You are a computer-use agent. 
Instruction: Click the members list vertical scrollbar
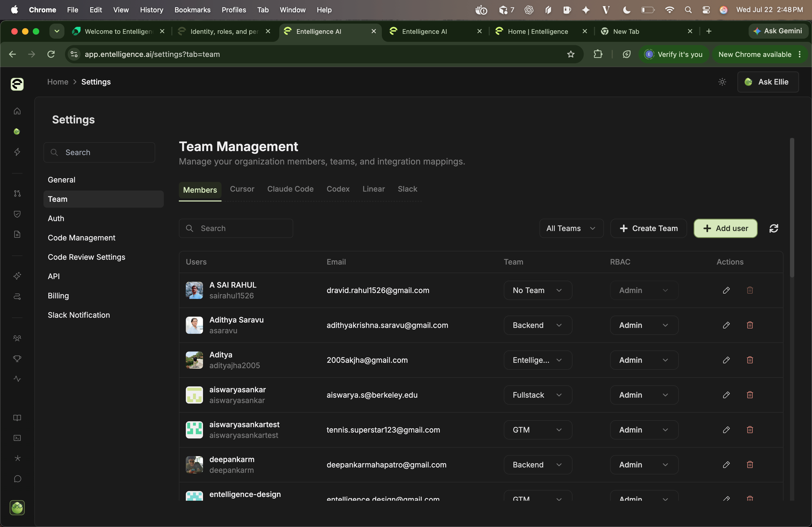tap(792, 208)
